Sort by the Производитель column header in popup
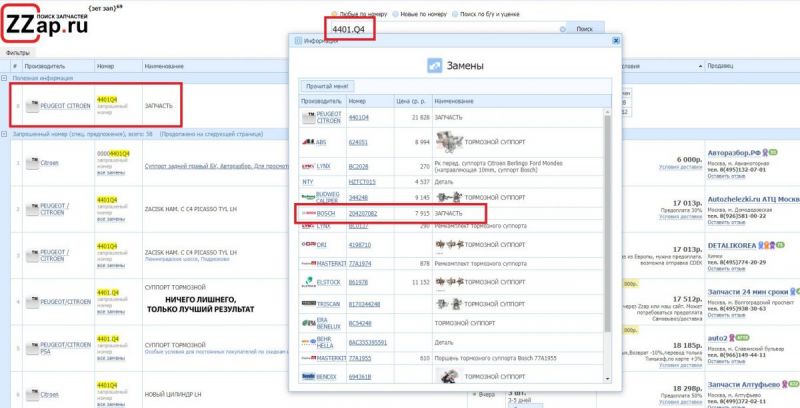Screen dimensions: 800x408 tap(321, 101)
